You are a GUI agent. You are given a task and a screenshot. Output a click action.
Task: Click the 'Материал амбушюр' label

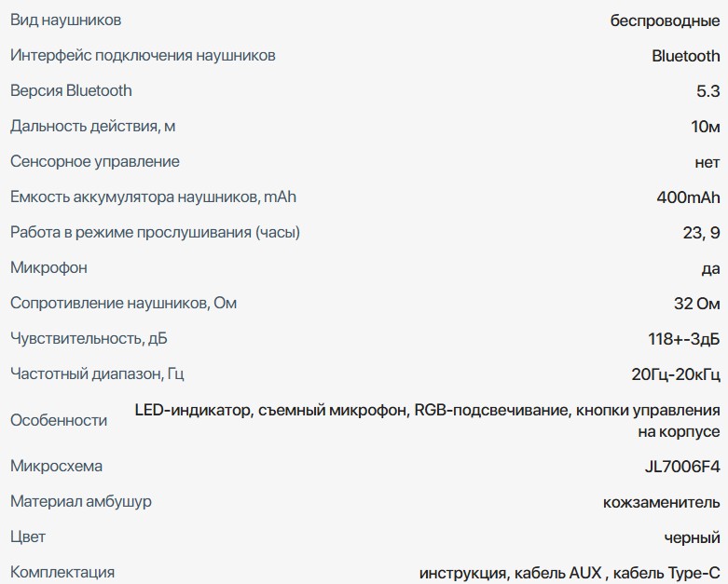pos(80,501)
